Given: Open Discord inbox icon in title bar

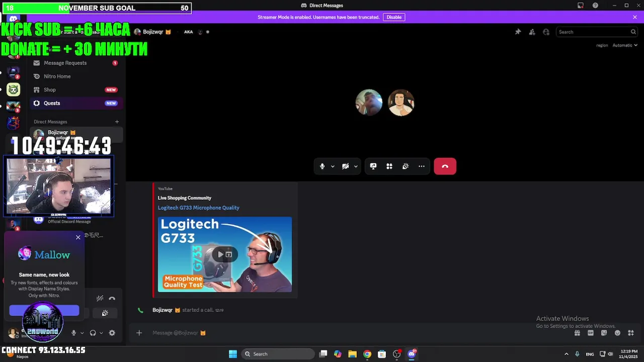Looking at the screenshot, I should point(581,6).
